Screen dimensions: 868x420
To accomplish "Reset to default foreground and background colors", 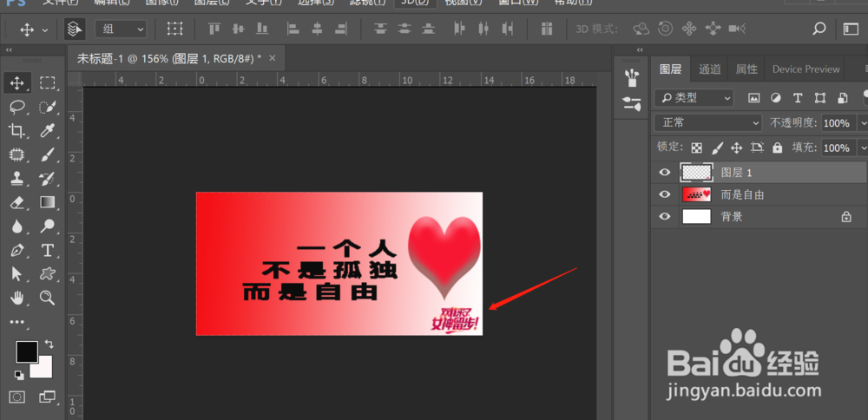I will pyautogui.click(x=19, y=376).
